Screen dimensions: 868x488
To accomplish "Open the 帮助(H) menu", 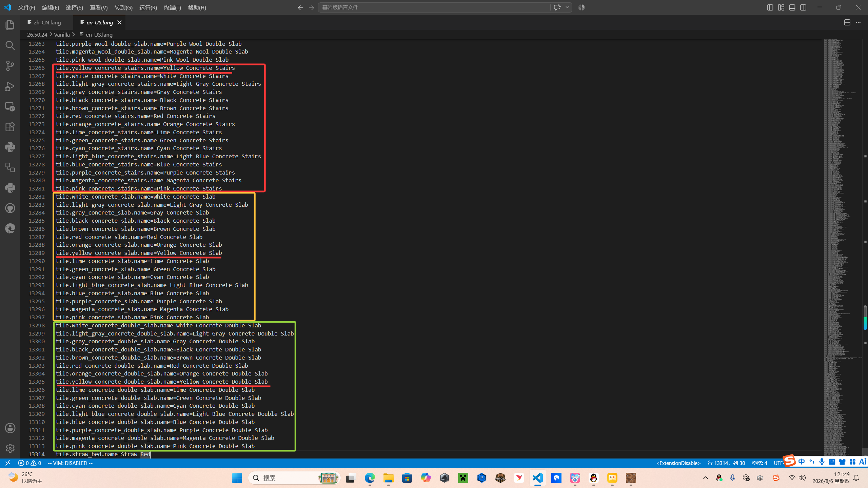I will coord(197,7).
